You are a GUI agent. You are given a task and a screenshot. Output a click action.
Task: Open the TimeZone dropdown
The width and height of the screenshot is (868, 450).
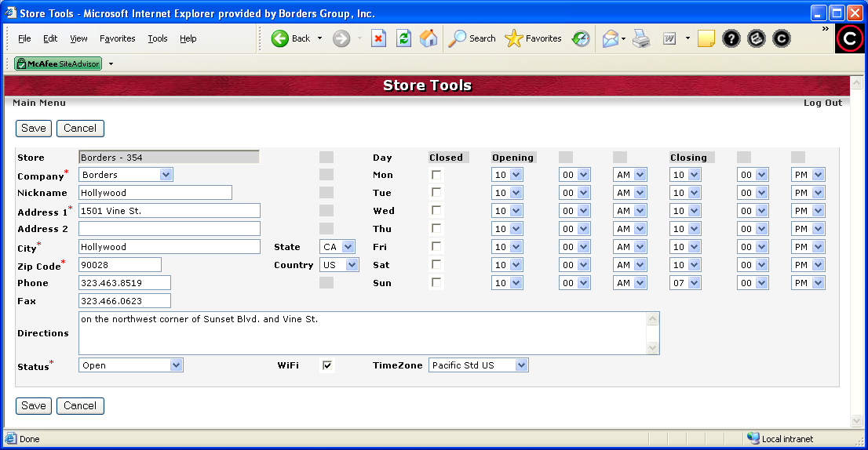[x=478, y=365]
